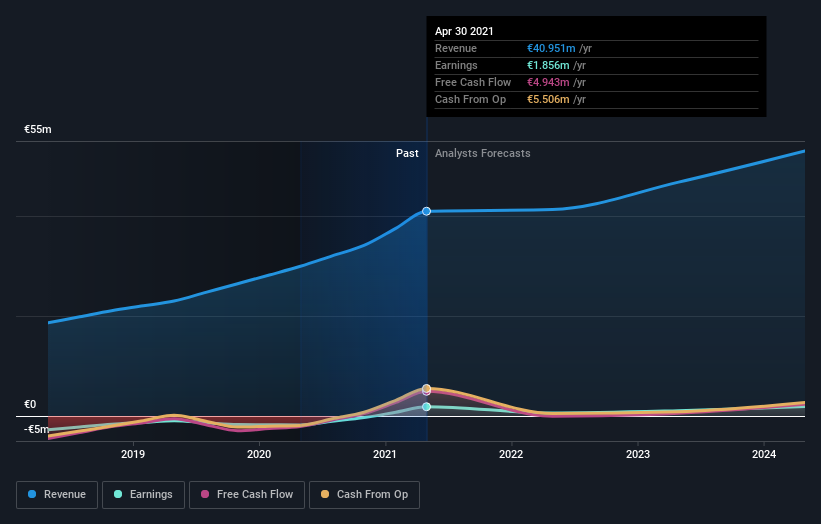Click the orange Cash From Op data point

(x=427, y=388)
